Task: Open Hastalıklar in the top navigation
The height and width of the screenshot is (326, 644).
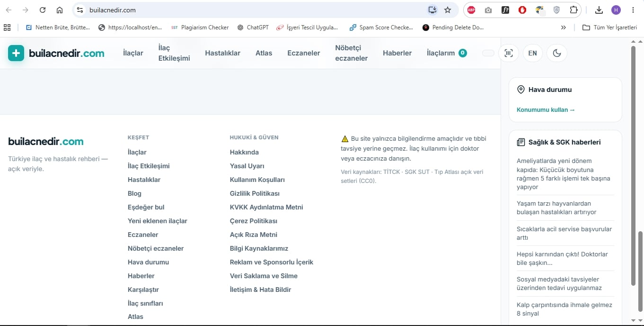Action: point(223,53)
